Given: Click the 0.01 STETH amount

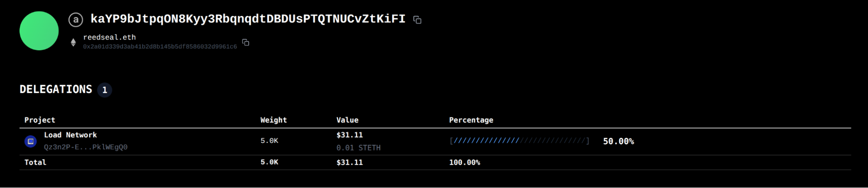Looking at the screenshot, I should pos(358,148).
